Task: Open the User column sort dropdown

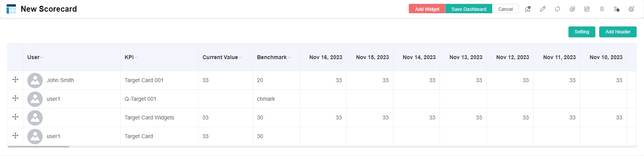Action: click(42, 58)
